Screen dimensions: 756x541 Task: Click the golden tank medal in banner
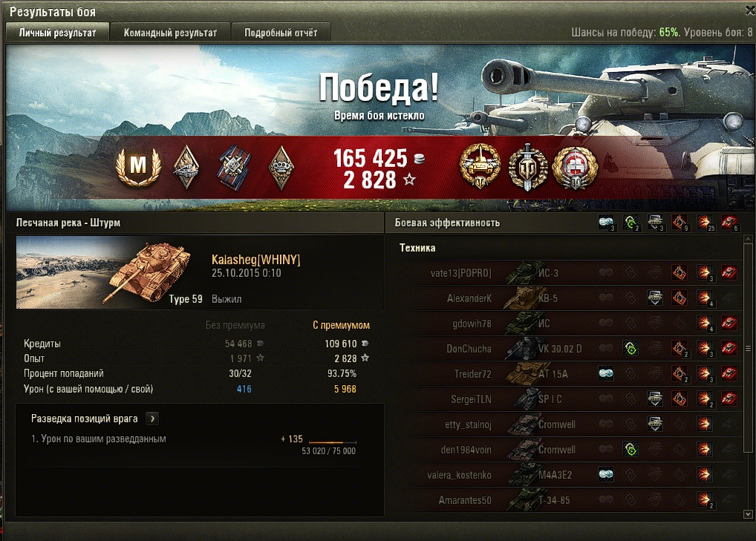click(479, 166)
